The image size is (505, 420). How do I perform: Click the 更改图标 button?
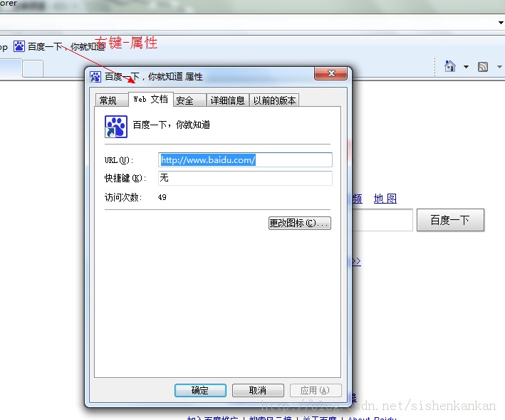pos(300,223)
